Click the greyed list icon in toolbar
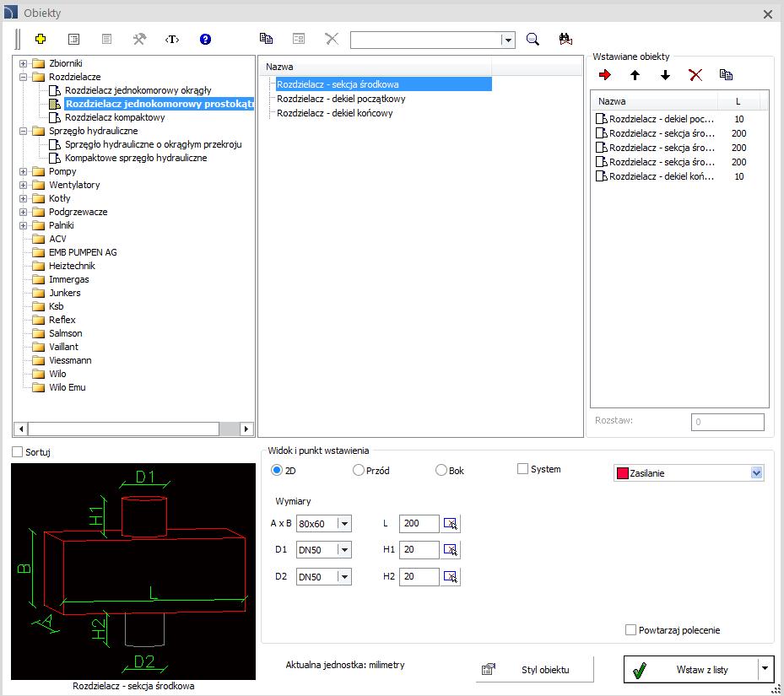This screenshot has height=696, width=784. [x=106, y=39]
